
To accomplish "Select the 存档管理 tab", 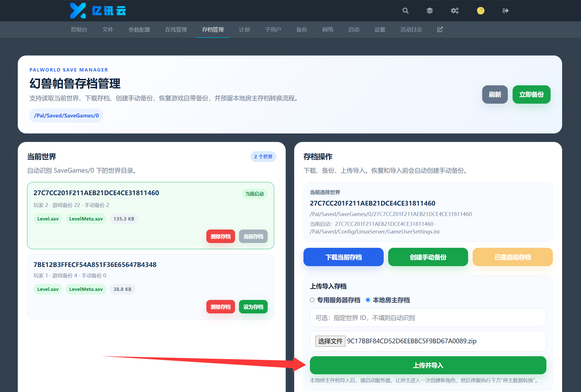I will pyautogui.click(x=213, y=30).
